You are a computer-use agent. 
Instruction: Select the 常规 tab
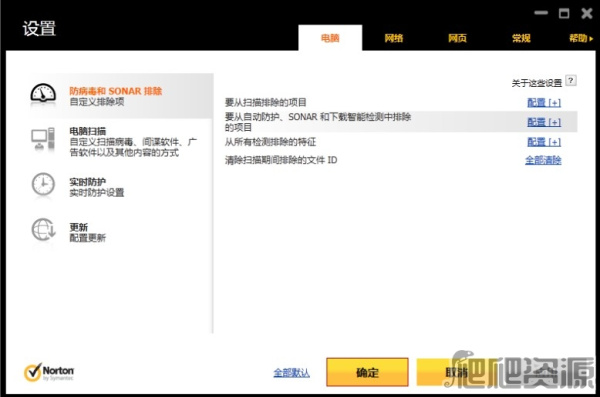pyautogui.click(x=521, y=38)
